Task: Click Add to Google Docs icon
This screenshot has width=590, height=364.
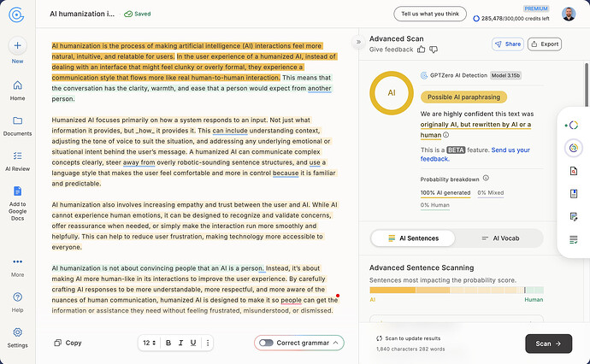Action: coord(17,191)
